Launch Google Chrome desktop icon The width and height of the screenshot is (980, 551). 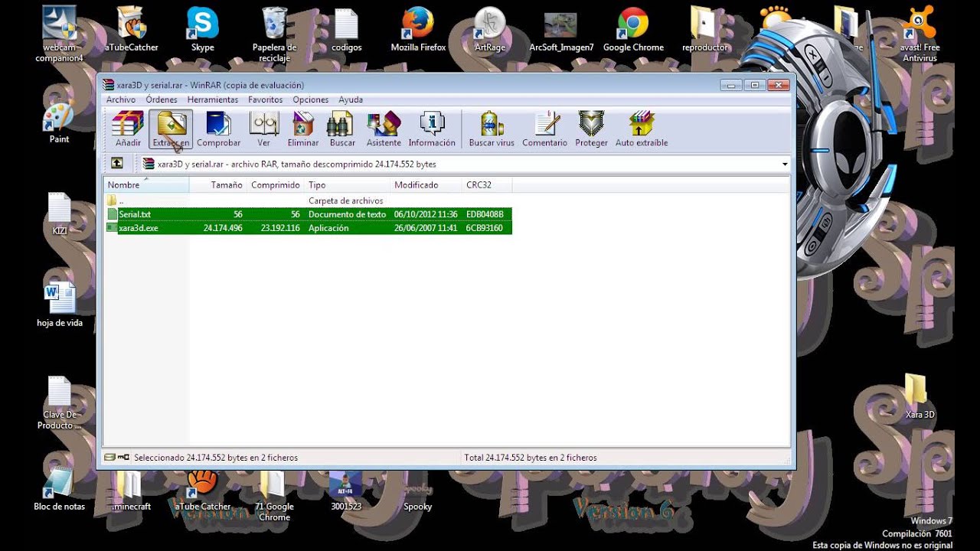633,29
